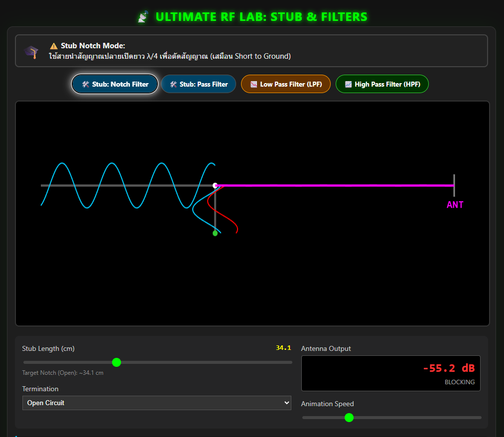Click the Animation Speed slider handle
504x437 pixels.
click(349, 418)
